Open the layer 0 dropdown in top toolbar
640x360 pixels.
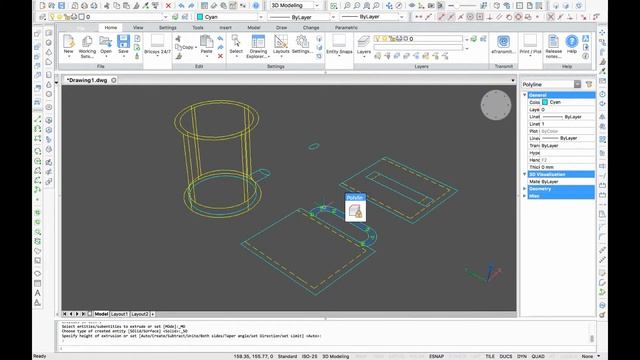click(x=165, y=17)
